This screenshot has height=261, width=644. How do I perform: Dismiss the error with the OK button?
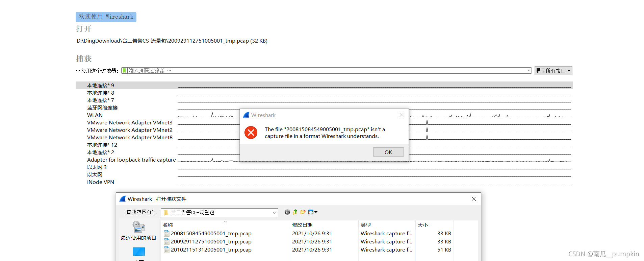point(388,152)
